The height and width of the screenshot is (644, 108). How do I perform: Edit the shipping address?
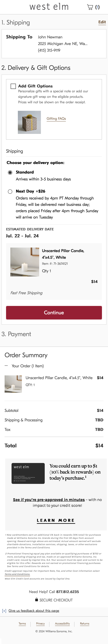(x=102, y=22)
